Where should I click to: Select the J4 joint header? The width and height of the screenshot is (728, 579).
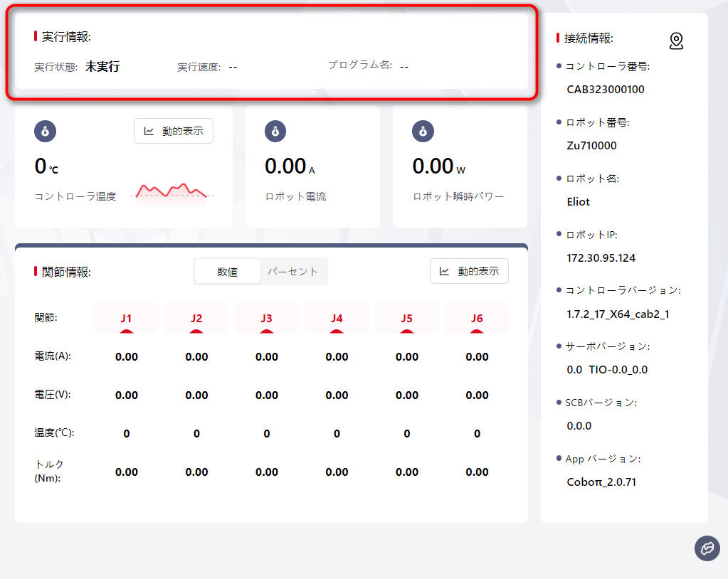tap(337, 318)
